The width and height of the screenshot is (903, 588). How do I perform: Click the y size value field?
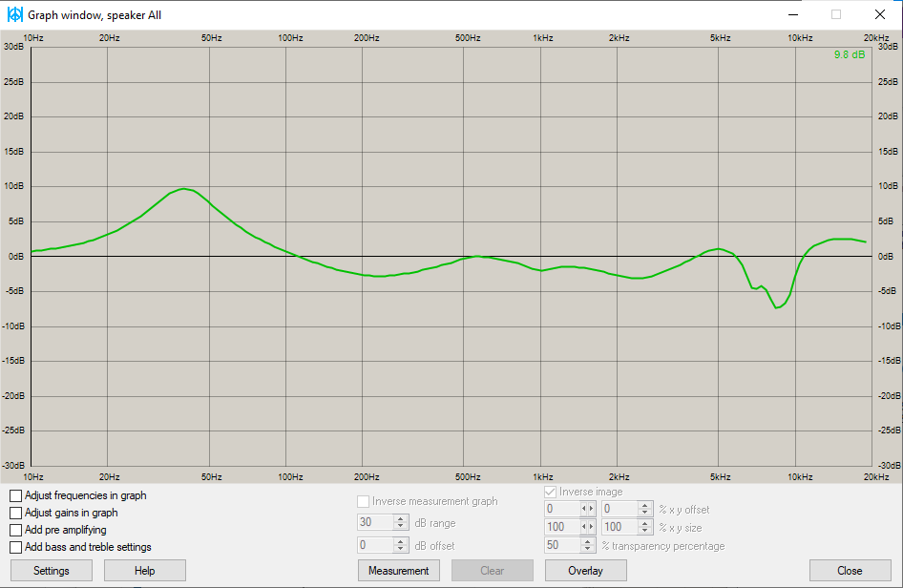pos(620,527)
